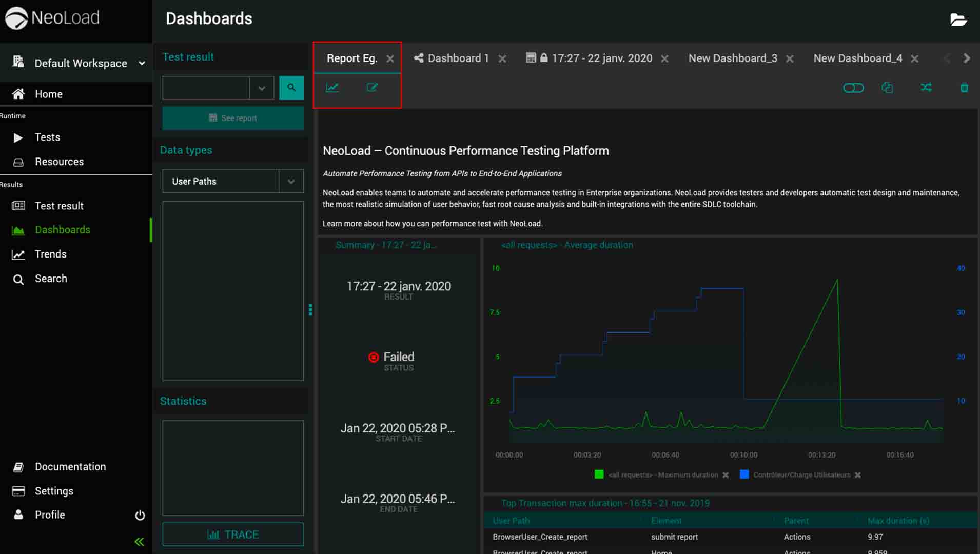Toggle the switch in the dashboard toolbar
980x554 pixels.
853,88
